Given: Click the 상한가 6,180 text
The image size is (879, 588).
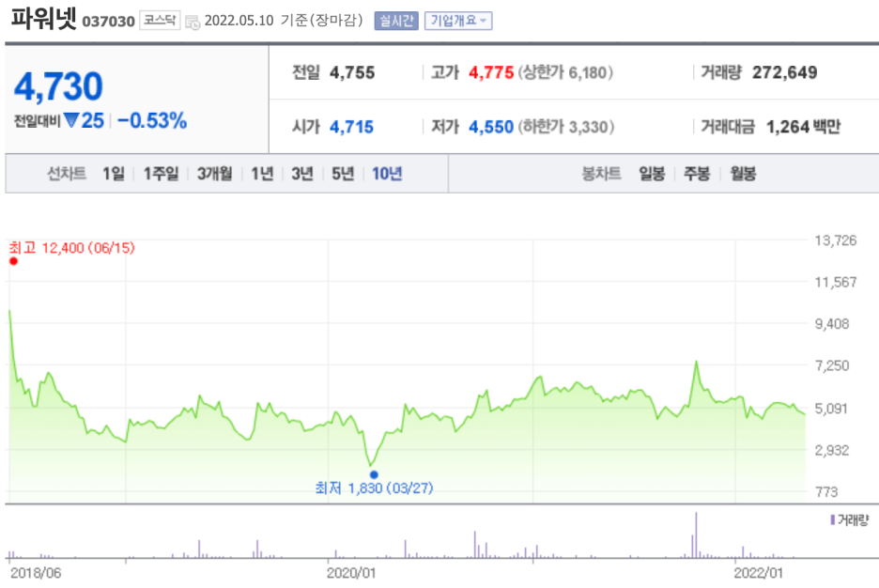Looking at the screenshot, I should pyautogui.click(x=565, y=73).
